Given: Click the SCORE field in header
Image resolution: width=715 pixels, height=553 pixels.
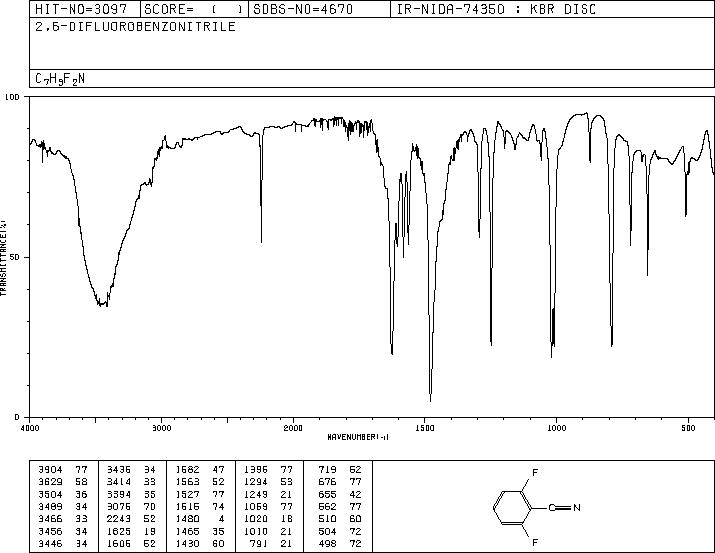Looking at the screenshot, I should tap(194, 9).
